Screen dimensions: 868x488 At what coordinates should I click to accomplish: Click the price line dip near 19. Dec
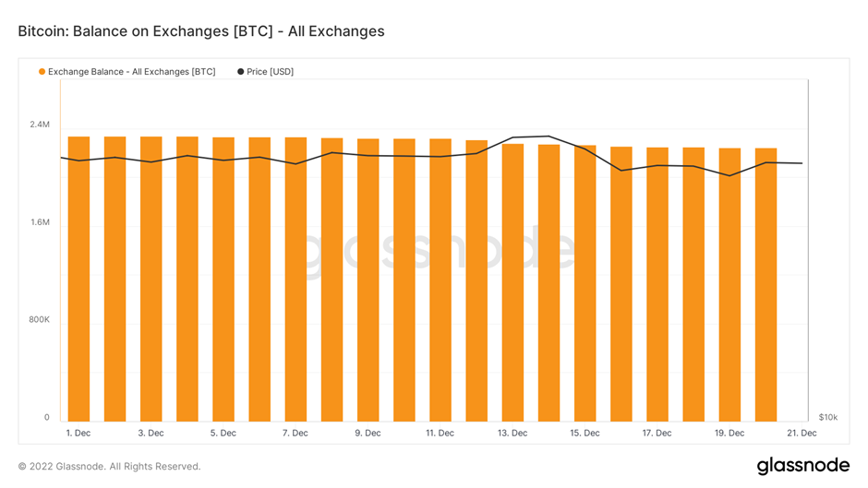tap(729, 176)
